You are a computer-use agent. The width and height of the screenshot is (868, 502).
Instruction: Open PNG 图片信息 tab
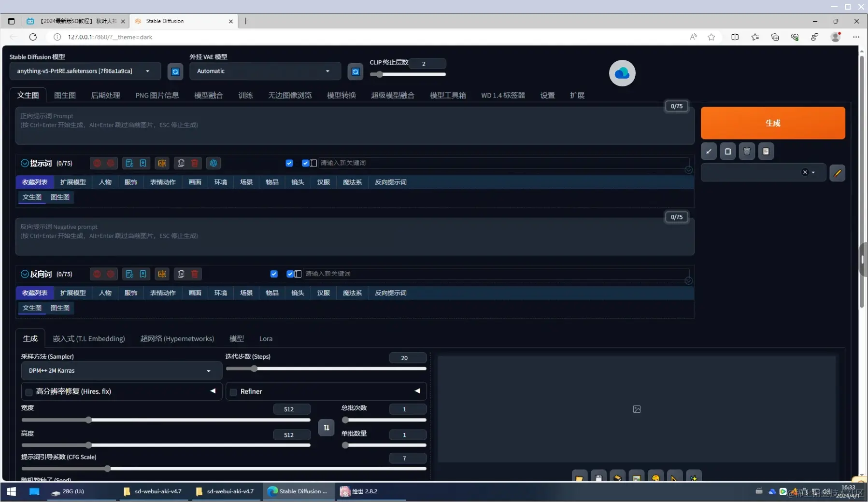157,96
